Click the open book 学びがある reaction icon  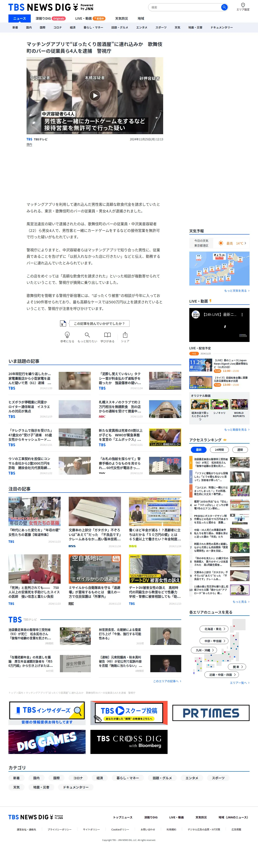(x=107, y=335)
